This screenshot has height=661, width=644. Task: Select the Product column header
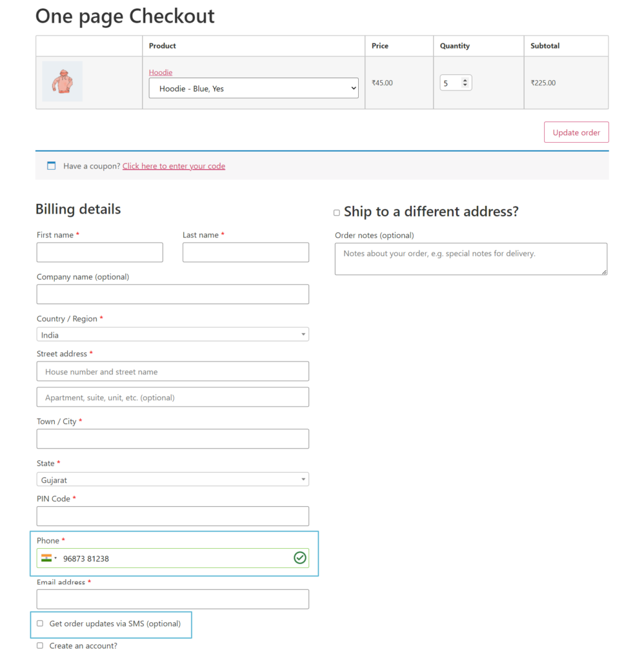pos(162,46)
